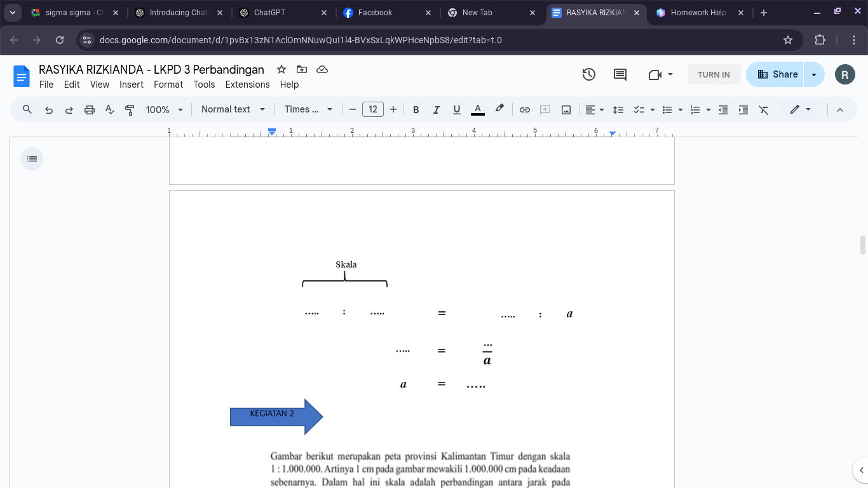
Task: Open the Extensions menu
Action: point(248,85)
